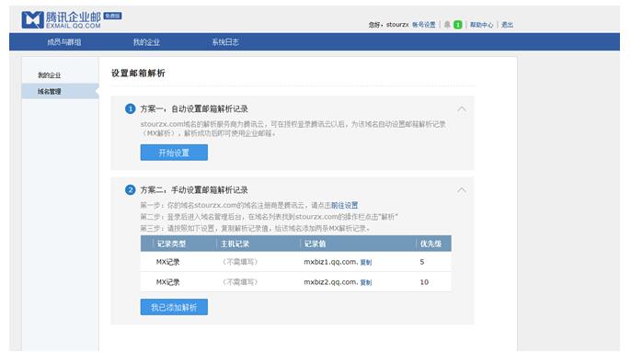Viewport: 631px width, 364px height.
Task: Click the 主机记录 column header
Action: pyautogui.click(x=235, y=244)
